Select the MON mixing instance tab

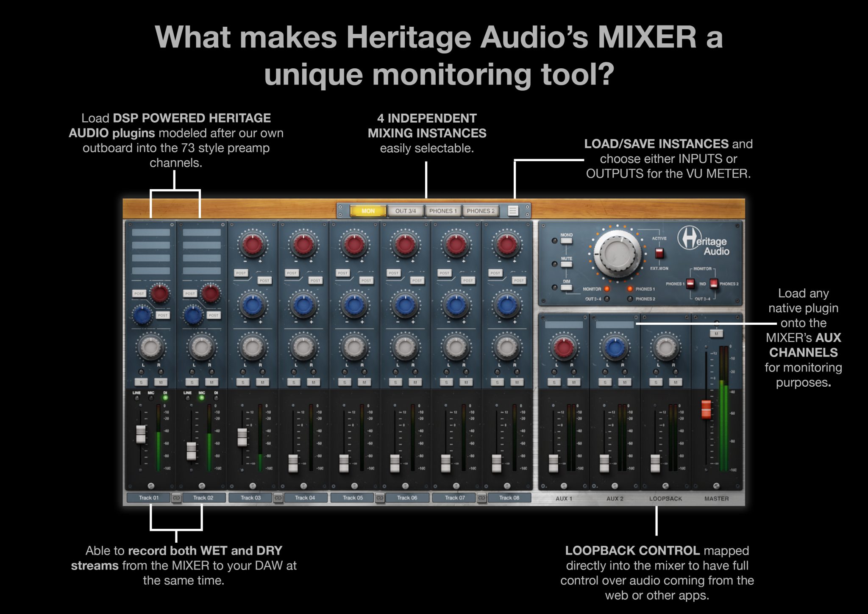click(x=368, y=211)
